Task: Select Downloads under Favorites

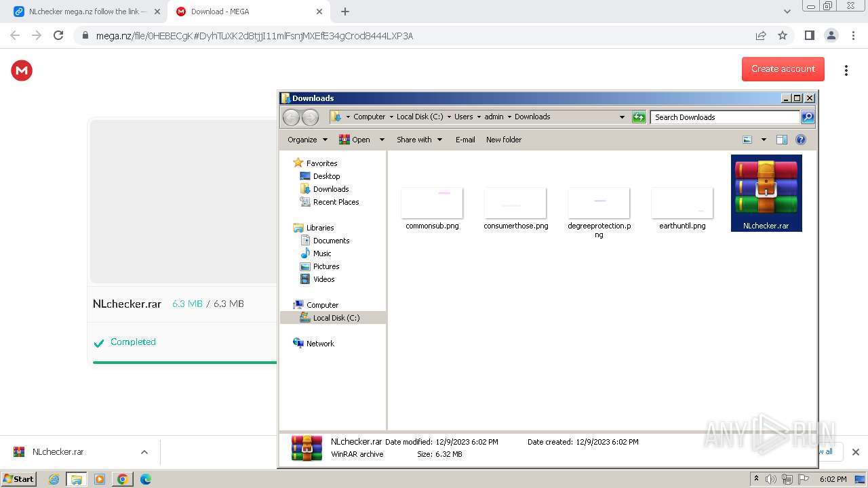Action: point(331,189)
